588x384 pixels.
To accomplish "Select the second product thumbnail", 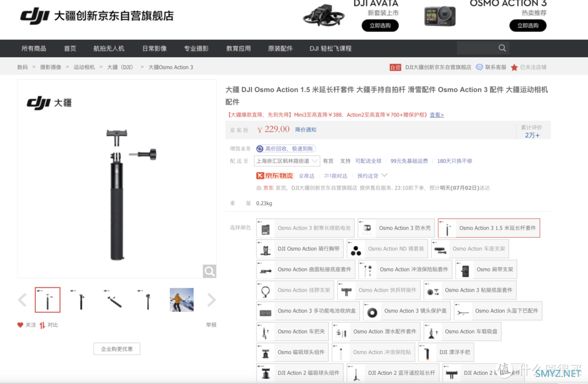I will tap(81, 300).
